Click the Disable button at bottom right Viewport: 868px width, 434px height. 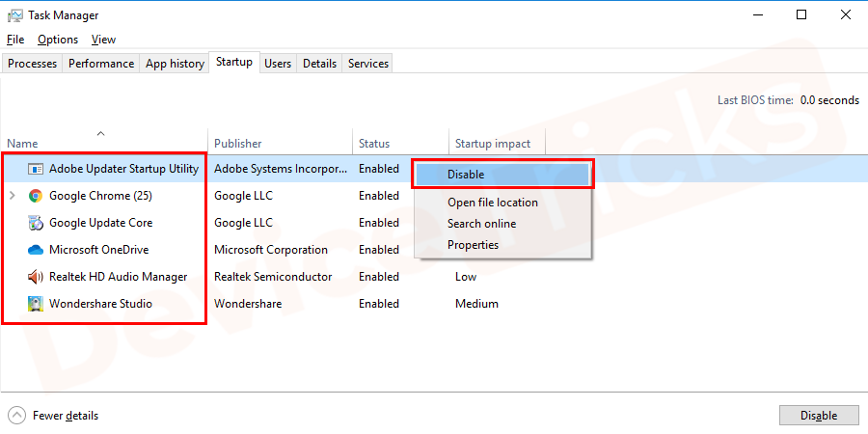tap(818, 416)
